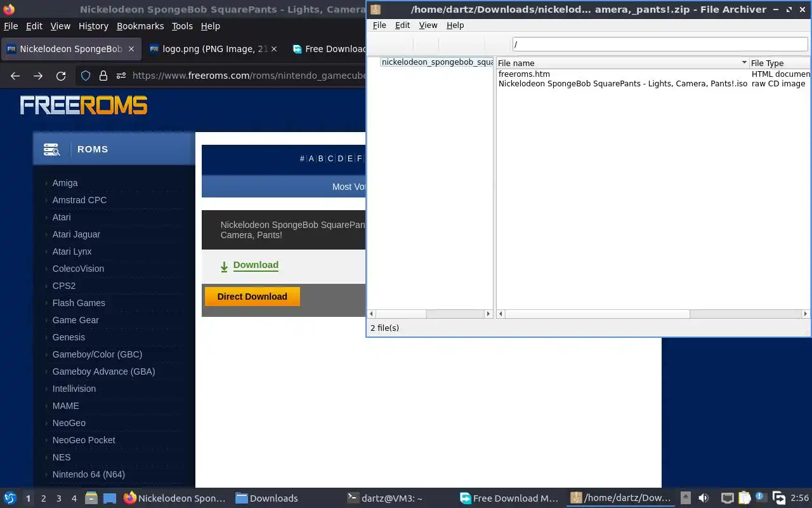Open File Archiver Help menu

click(455, 25)
